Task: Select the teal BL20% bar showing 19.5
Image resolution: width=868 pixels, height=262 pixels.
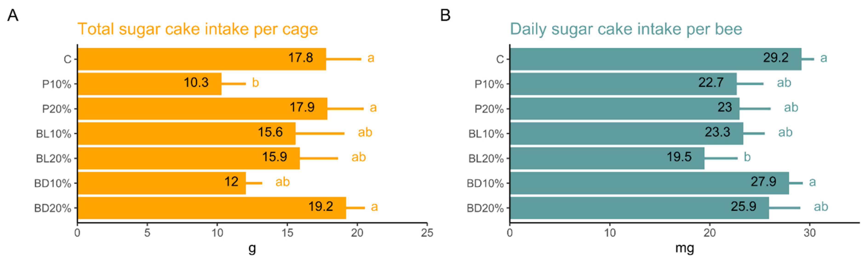Action: click(607, 158)
